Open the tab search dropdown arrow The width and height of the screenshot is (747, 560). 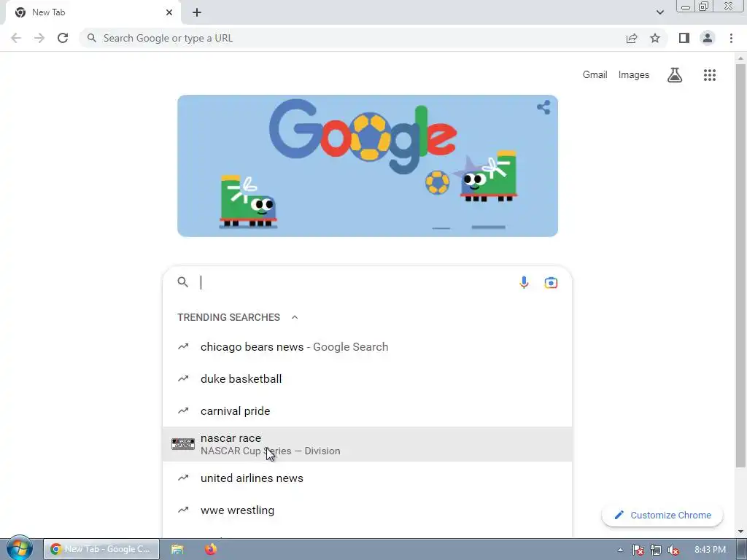[x=659, y=12]
